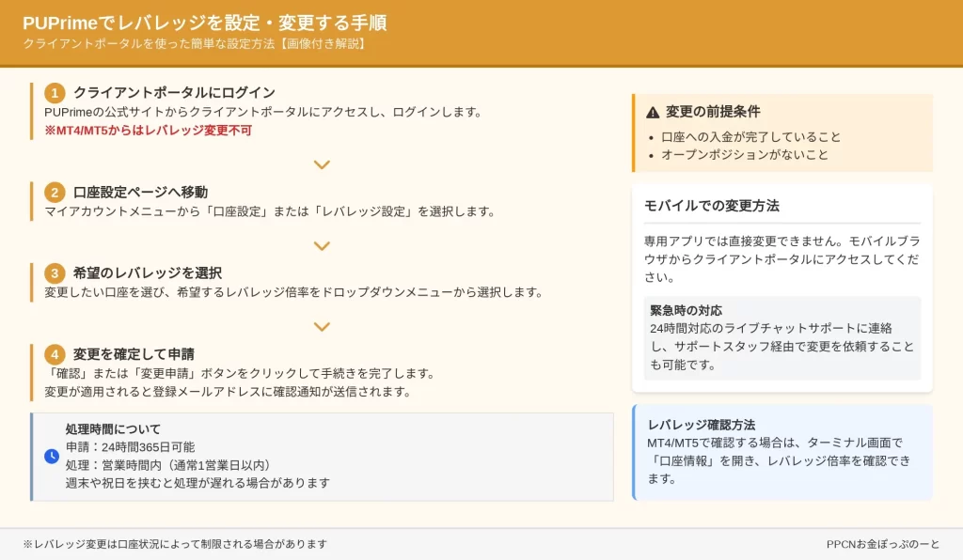Viewport: 963px width, 560px height.
Task: Select the heading モバイルでの変更方法
Action: (712, 206)
